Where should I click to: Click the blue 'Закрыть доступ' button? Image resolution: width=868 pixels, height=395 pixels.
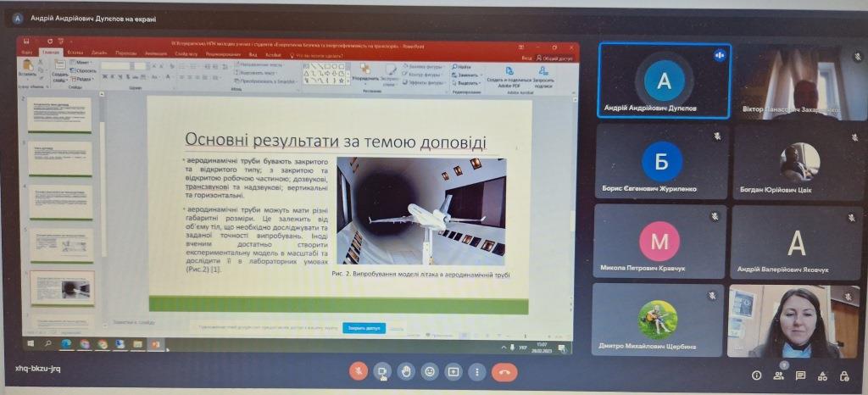click(364, 328)
